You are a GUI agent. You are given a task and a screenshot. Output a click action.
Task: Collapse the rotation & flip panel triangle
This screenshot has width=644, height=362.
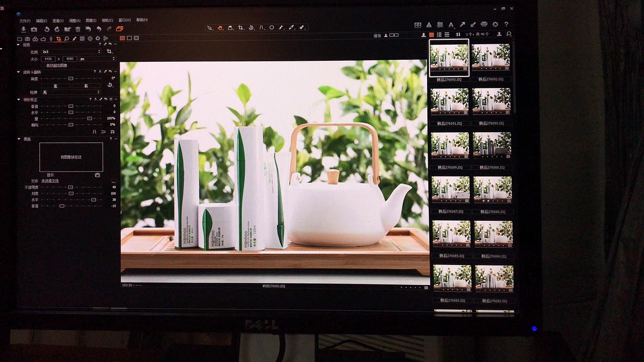click(x=19, y=72)
